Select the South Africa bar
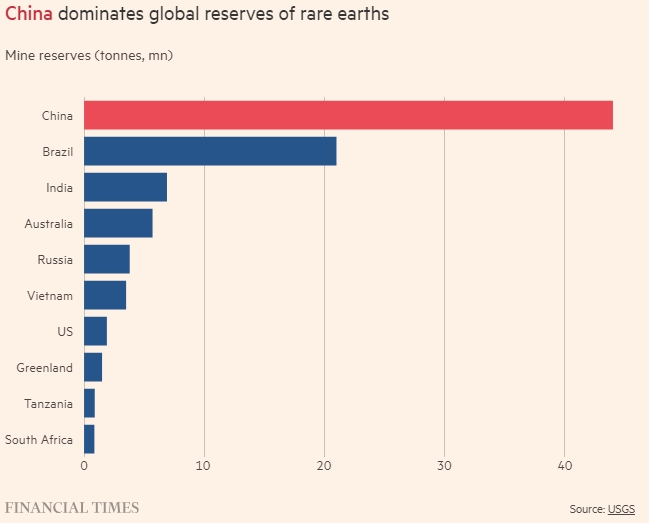 tap(89, 439)
